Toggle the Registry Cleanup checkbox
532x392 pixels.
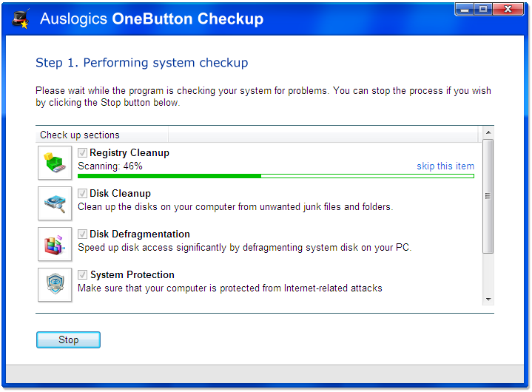(x=82, y=152)
